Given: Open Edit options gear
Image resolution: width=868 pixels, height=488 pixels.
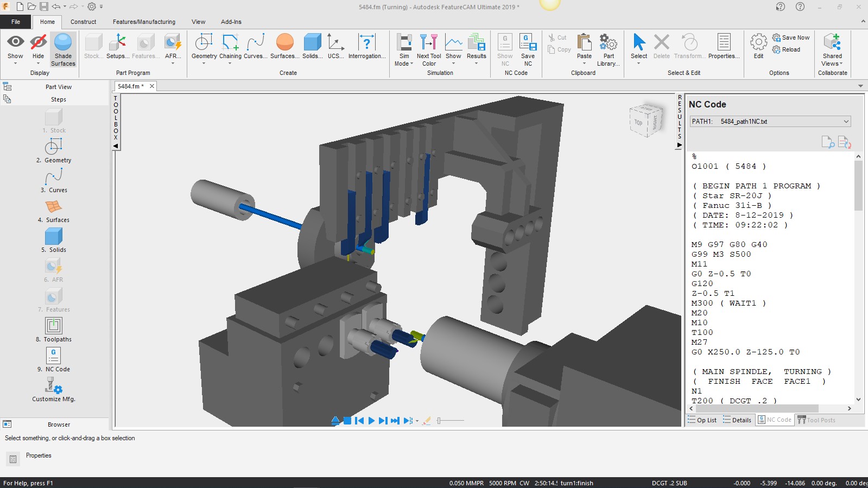Looking at the screenshot, I should click(758, 46).
